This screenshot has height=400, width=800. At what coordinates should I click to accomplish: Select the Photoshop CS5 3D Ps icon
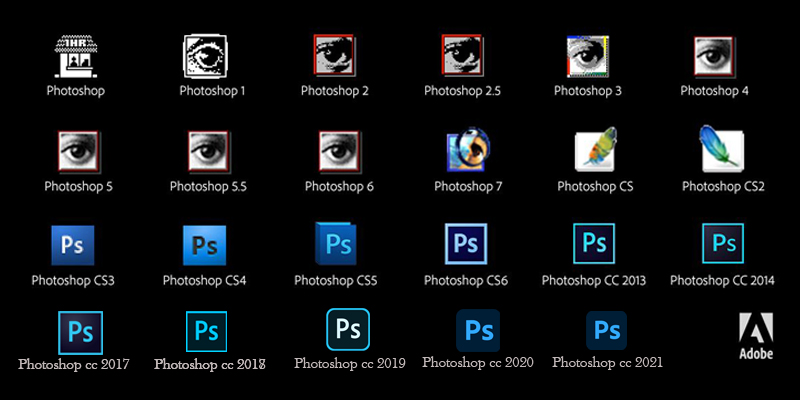[336, 243]
